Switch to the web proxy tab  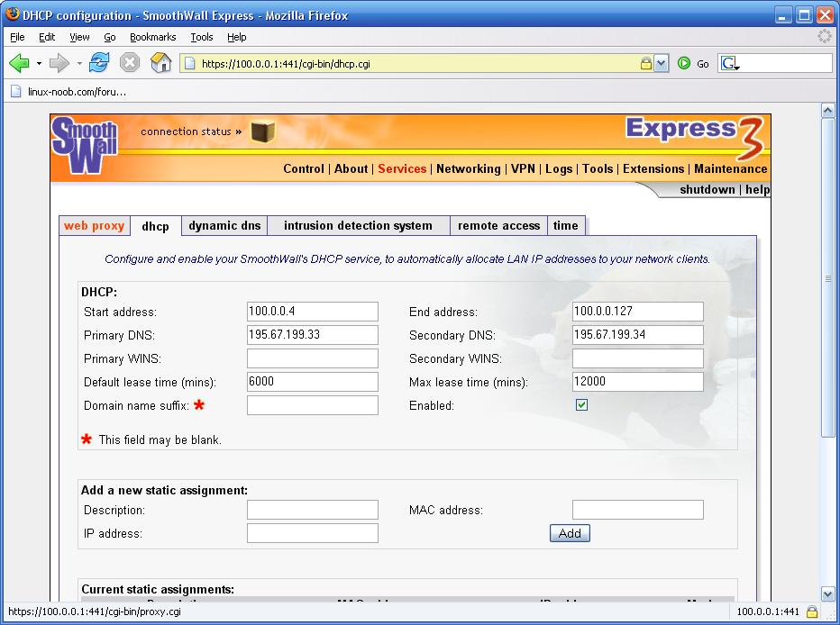pyautogui.click(x=95, y=225)
